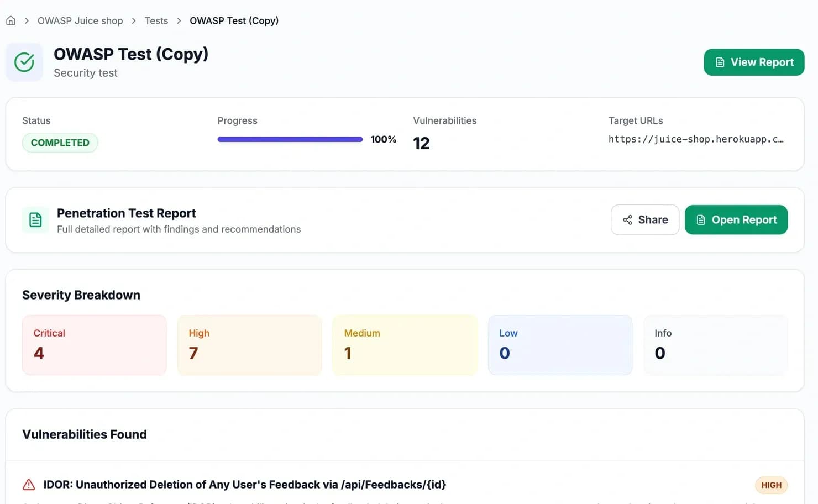Click the vulnerabilities count 12

click(x=421, y=144)
